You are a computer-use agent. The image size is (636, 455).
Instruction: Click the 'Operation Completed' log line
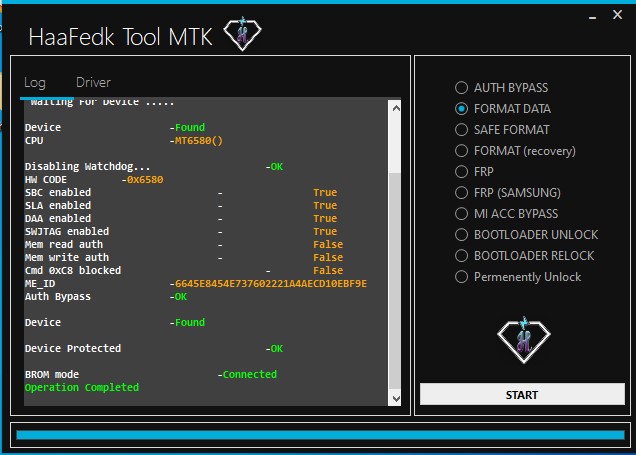(x=82, y=388)
